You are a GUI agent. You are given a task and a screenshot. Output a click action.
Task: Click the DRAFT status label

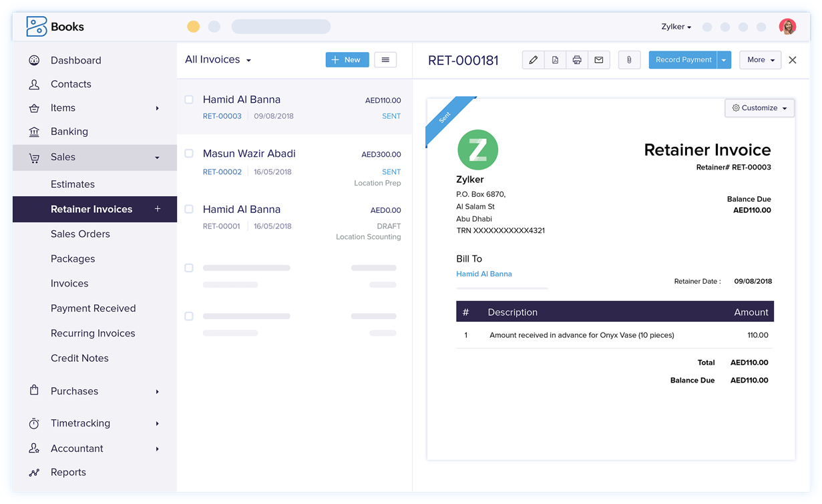click(389, 226)
